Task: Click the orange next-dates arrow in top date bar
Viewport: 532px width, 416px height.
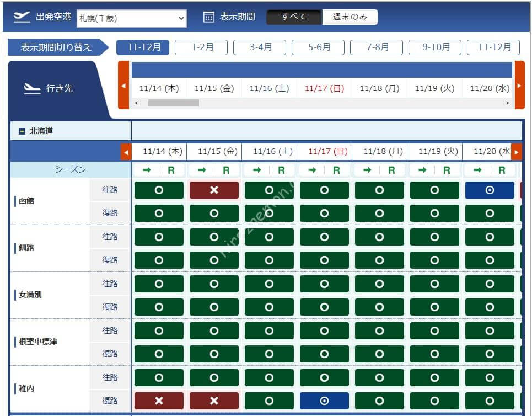Action: (x=519, y=85)
